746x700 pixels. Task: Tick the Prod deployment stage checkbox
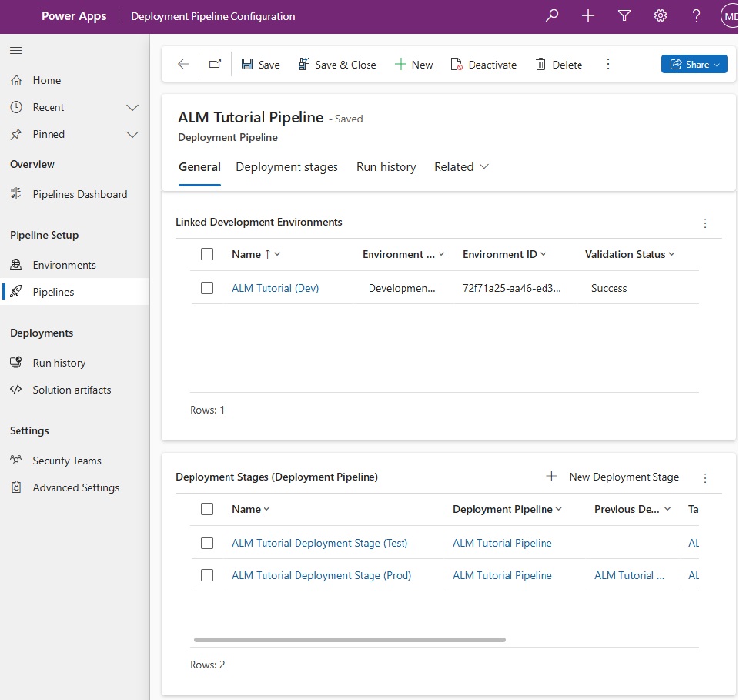207,575
